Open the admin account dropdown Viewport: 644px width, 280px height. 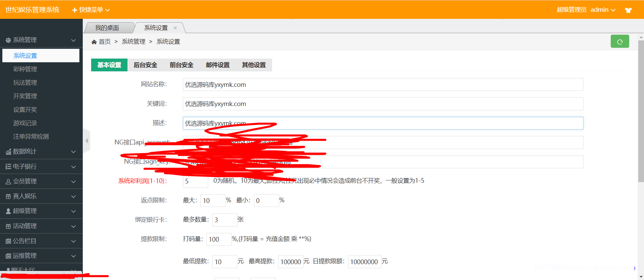[603, 10]
